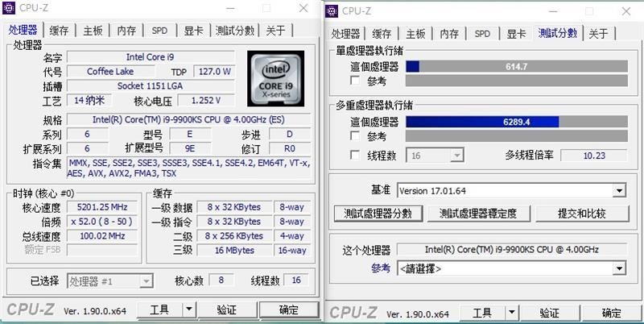Switch to 測試分數 tab in left window
The width and height of the screenshot is (644, 324).
(235, 31)
